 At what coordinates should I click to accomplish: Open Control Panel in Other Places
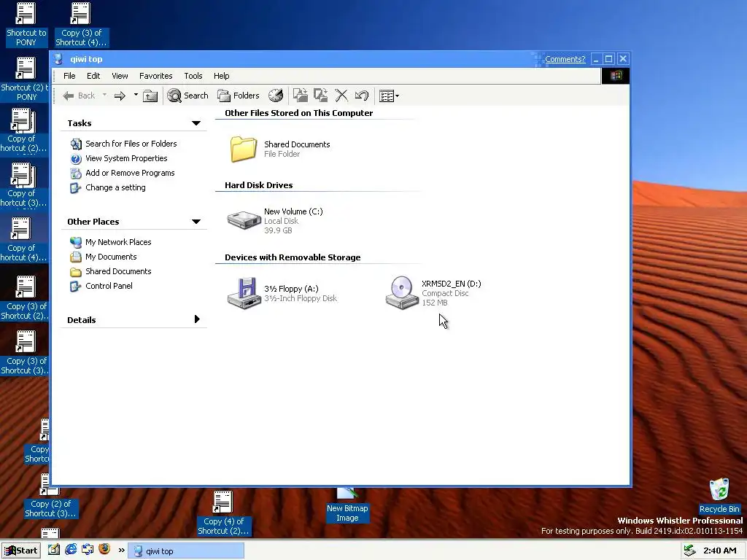point(109,286)
